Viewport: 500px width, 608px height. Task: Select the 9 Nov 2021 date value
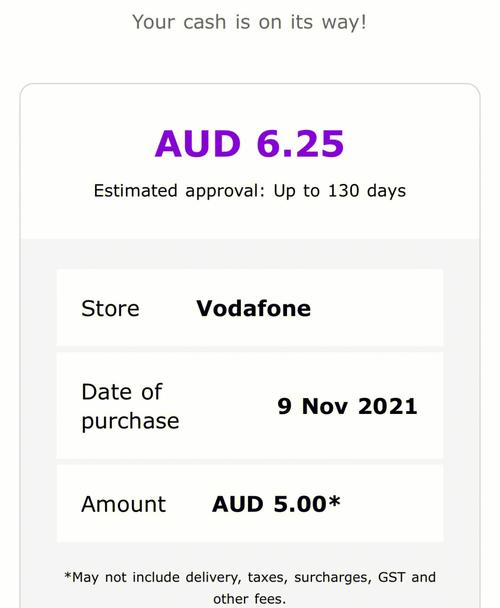pyautogui.click(x=347, y=406)
